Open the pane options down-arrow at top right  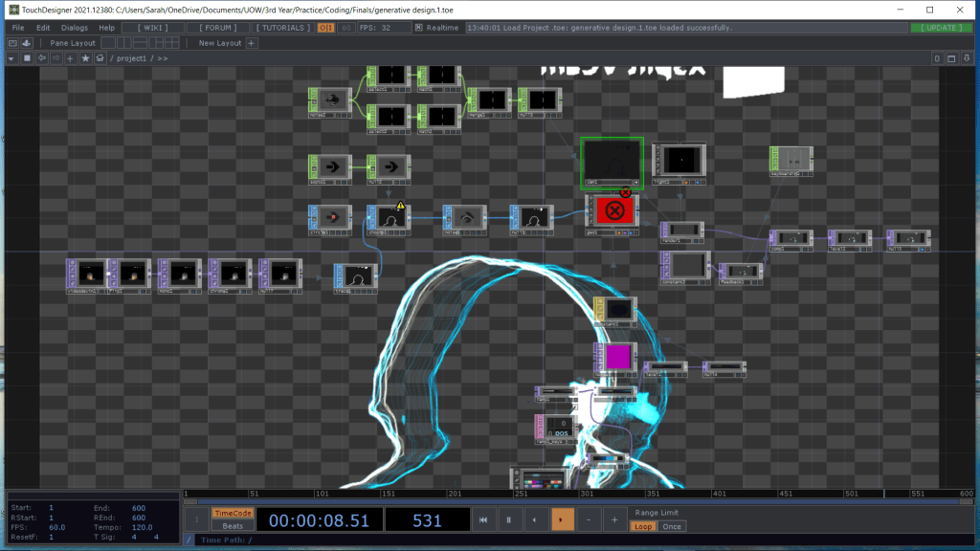tap(969, 58)
